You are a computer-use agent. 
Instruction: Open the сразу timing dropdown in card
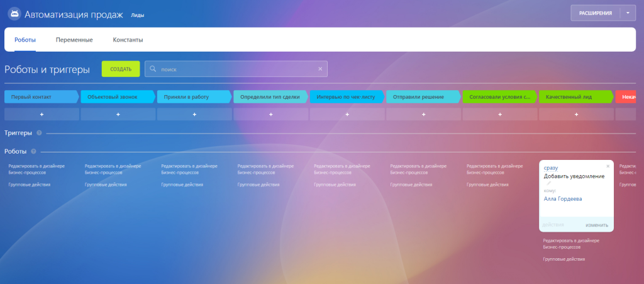click(550, 168)
